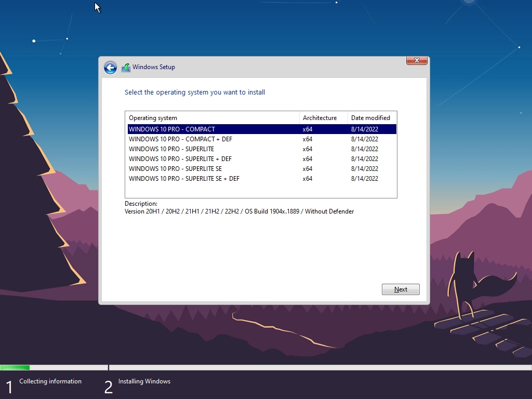Select WINDOWS 10 PRO - SUPERLITE row
This screenshot has width=532, height=399.
pos(262,149)
